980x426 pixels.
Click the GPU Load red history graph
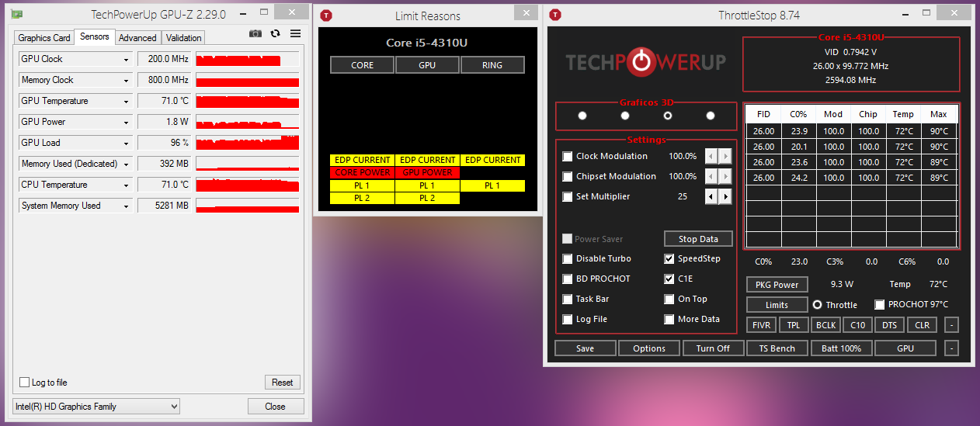(248, 143)
